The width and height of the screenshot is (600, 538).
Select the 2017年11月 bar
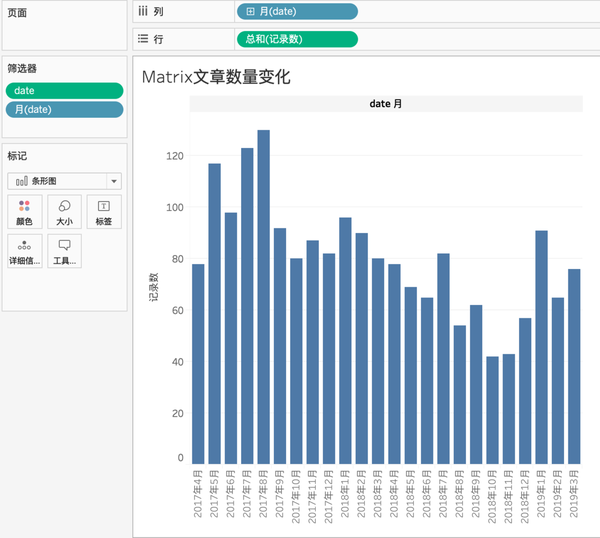point(313,352)
